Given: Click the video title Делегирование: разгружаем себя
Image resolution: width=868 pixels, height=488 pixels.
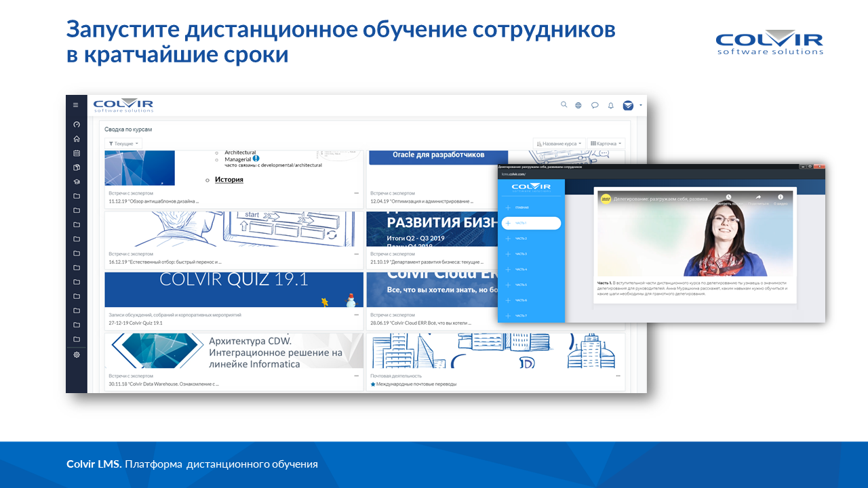Looking at the screenshot, I should point(662,199).
